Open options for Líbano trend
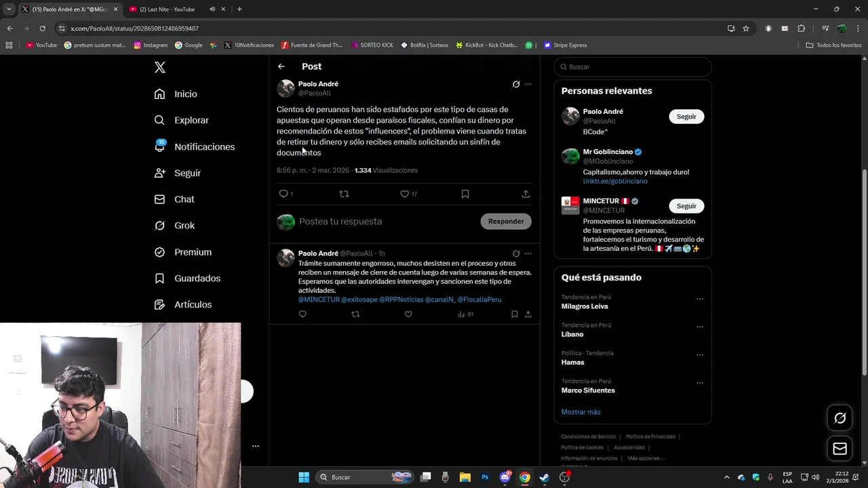This screenshot has height=488, width=868. (x=700, y=327)
